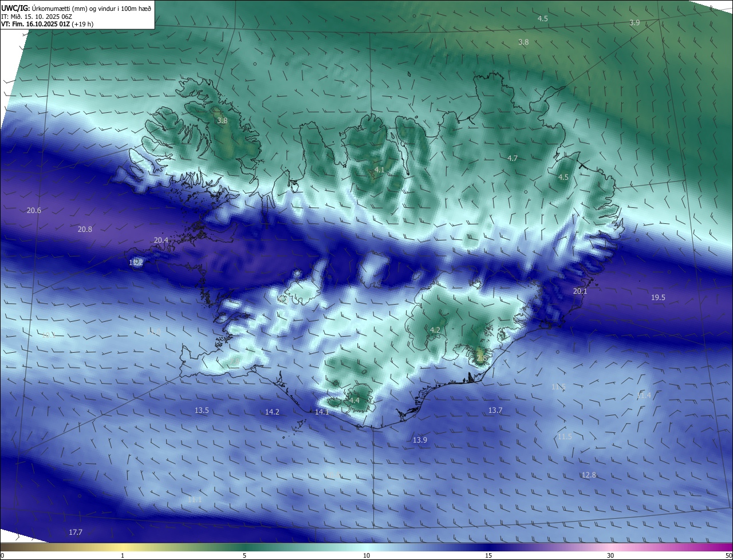Select the 19.5 value label

point(658,297)
